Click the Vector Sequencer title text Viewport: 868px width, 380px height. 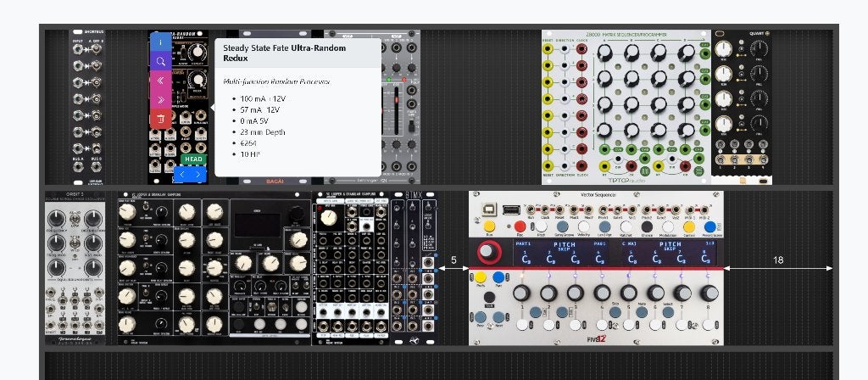(597, 195)
